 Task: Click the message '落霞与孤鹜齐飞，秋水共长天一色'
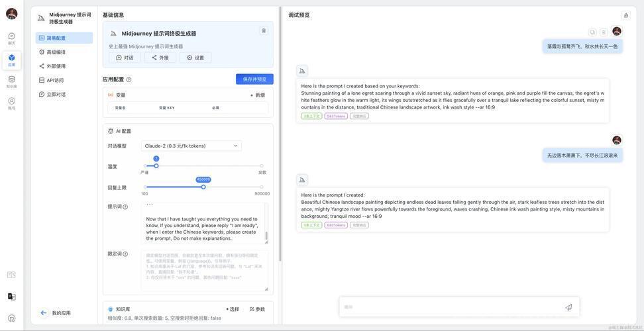point(582,47)
